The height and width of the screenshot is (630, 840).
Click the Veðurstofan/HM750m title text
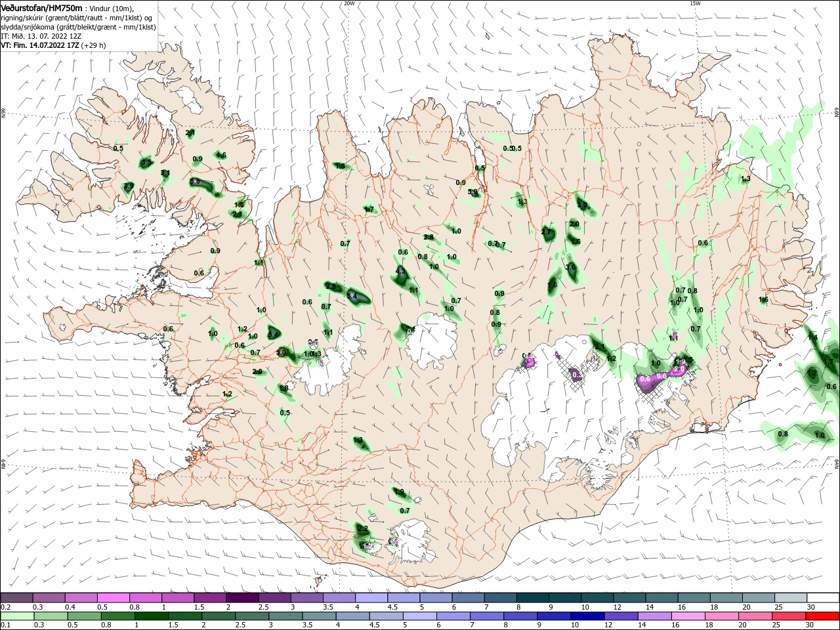(42, 8)
